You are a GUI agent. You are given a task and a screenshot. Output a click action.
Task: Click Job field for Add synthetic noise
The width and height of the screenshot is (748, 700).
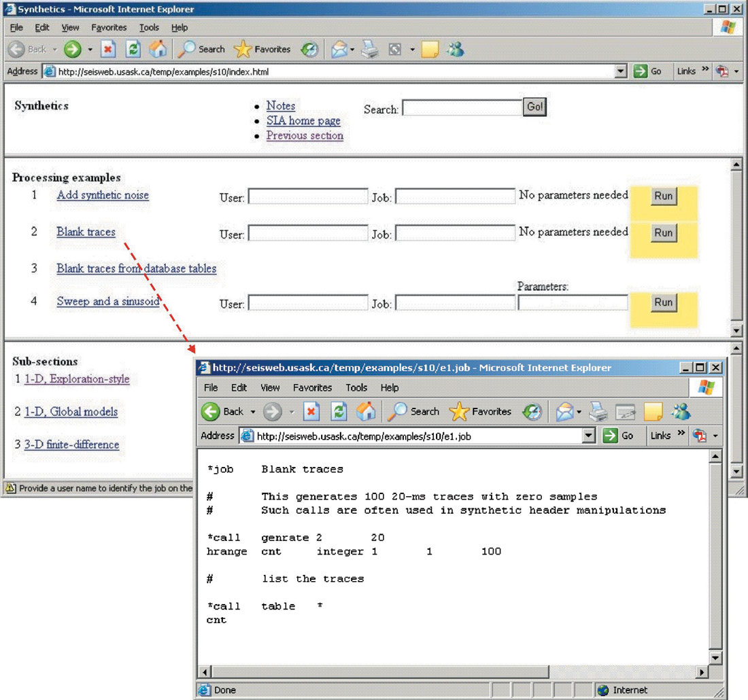tap(455, 196)
